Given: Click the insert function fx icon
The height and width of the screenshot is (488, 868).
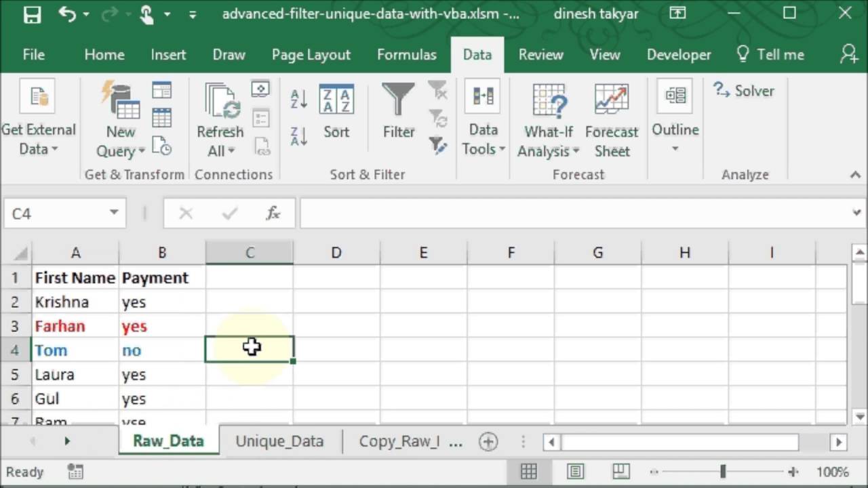Looking at the screenshot, I should [273, 213].
